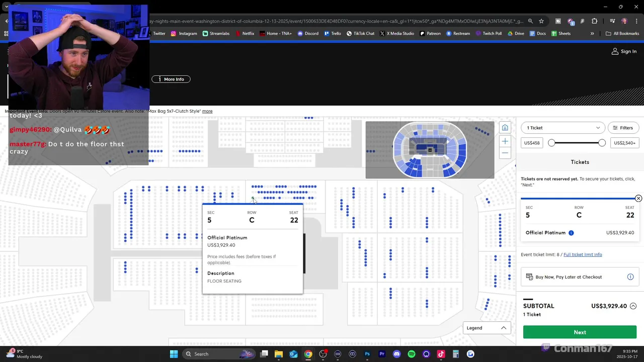Click the US$458 minimum price field
Screen dimensions: 644x362
532,143
